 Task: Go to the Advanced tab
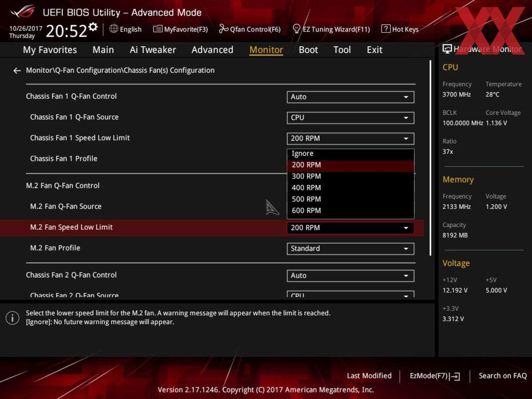pyautogui.click(x=212, y=50)
